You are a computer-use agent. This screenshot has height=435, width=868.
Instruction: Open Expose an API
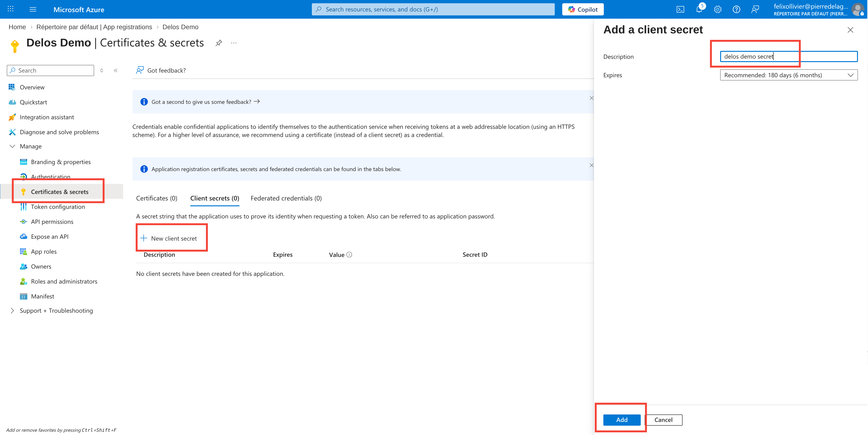click(x=50, y=237)
